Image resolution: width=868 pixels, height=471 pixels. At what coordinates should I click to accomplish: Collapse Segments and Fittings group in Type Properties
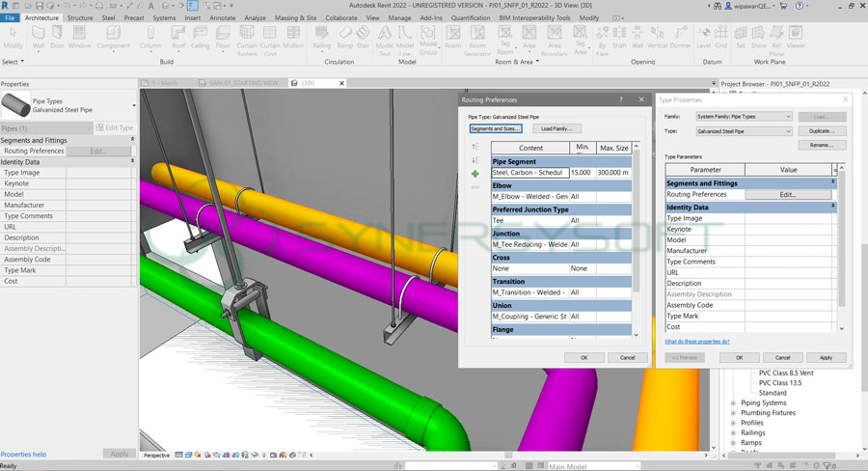click(833, 182)
